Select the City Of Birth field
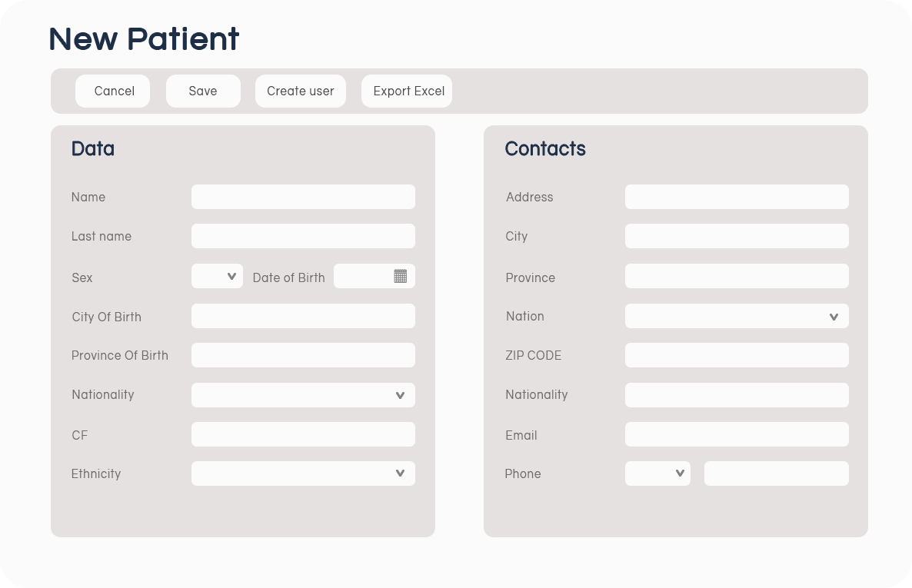The image size is (912, 588). 303,316
